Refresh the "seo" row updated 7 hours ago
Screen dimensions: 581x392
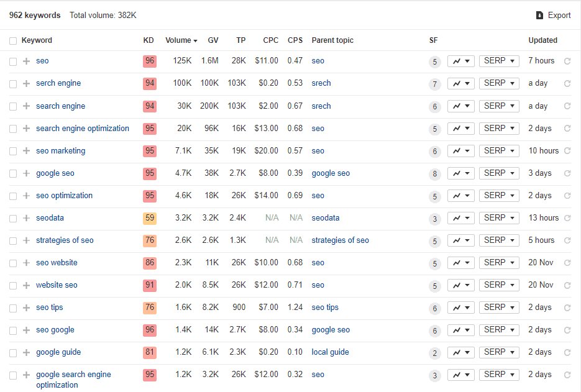pyautogui.click(x=567, y=61)
